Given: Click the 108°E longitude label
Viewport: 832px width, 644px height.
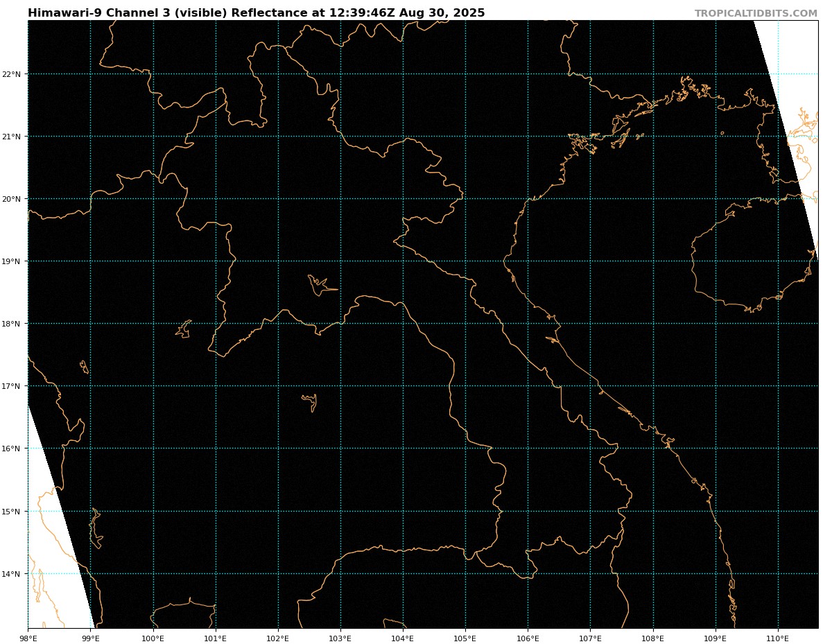Looking at the screenshot, I should pos(653,638).
